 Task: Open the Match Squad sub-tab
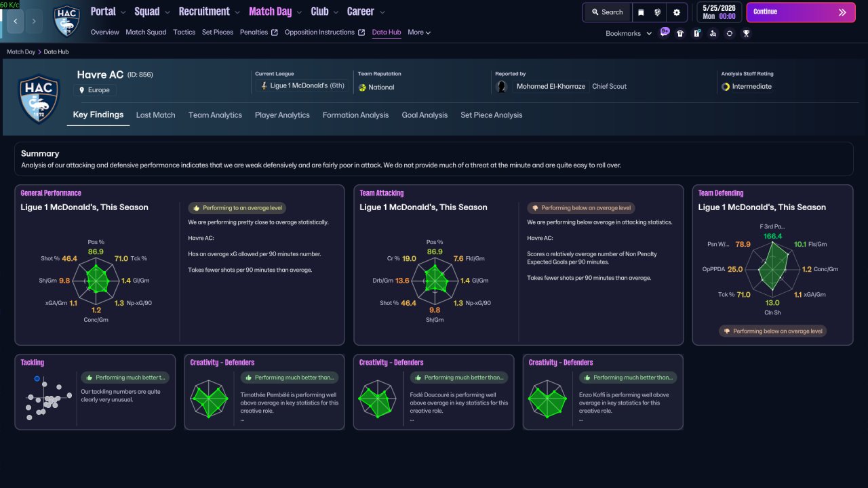coord(146,33)
